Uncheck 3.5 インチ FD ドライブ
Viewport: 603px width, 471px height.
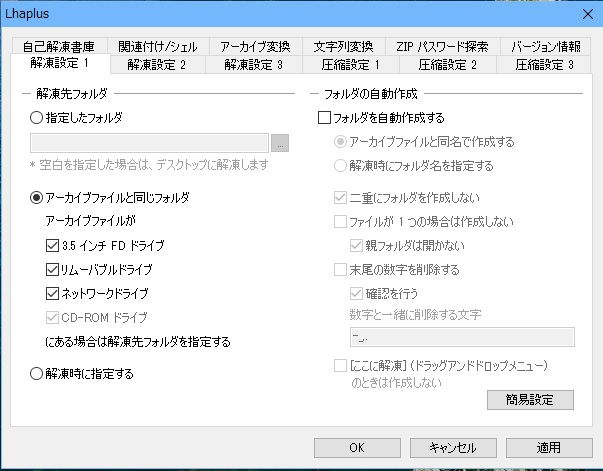(x=52, y=245)
